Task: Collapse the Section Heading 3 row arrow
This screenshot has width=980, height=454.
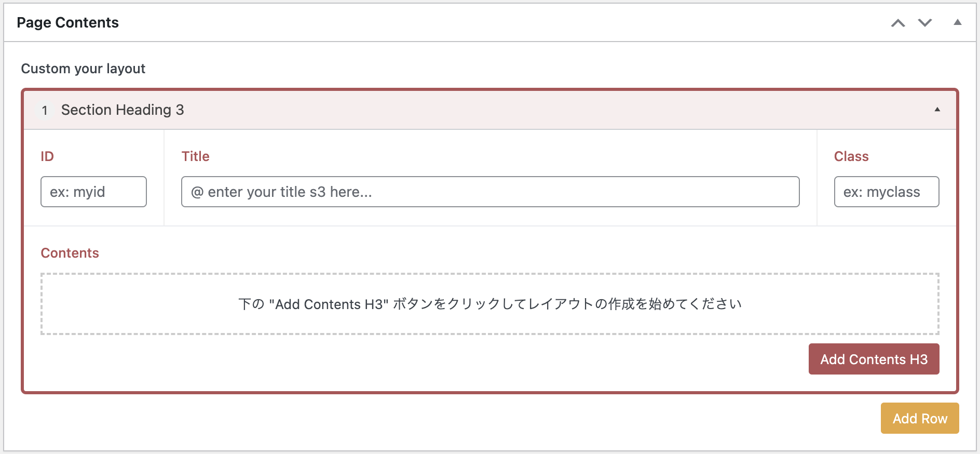Action: [937, 110]
